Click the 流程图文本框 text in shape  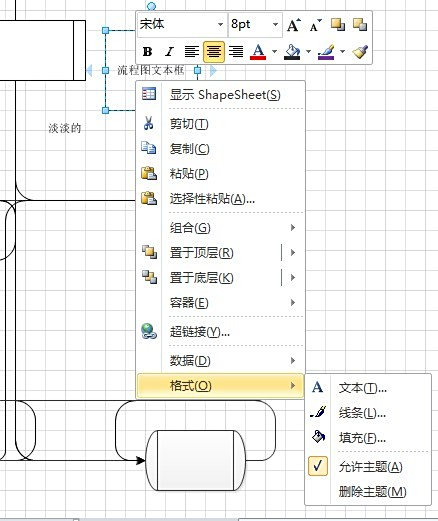click(151, 70)
